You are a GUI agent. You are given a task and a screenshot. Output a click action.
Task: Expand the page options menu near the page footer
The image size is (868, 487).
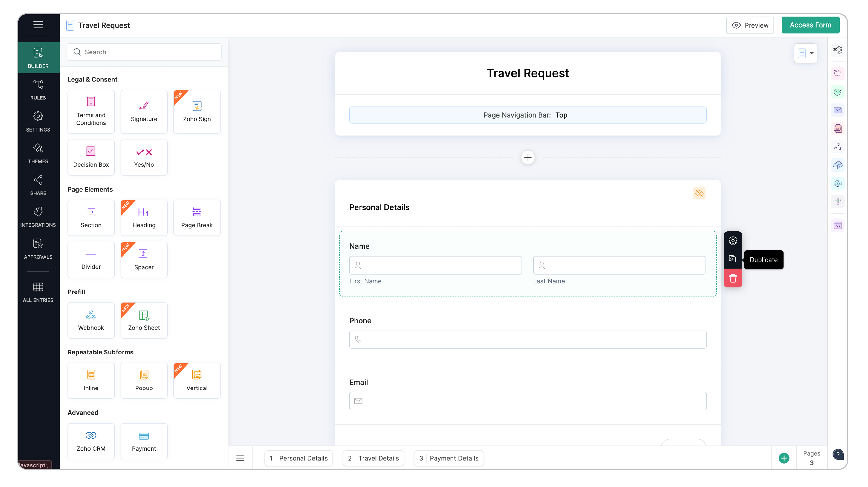click(240, 458)
